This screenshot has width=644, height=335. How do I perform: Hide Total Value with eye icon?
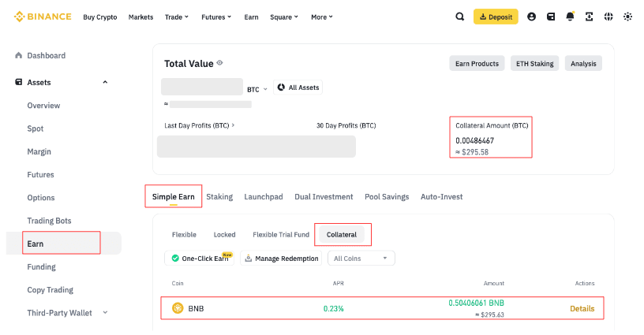pyautogui.click(x=220, y=63)
